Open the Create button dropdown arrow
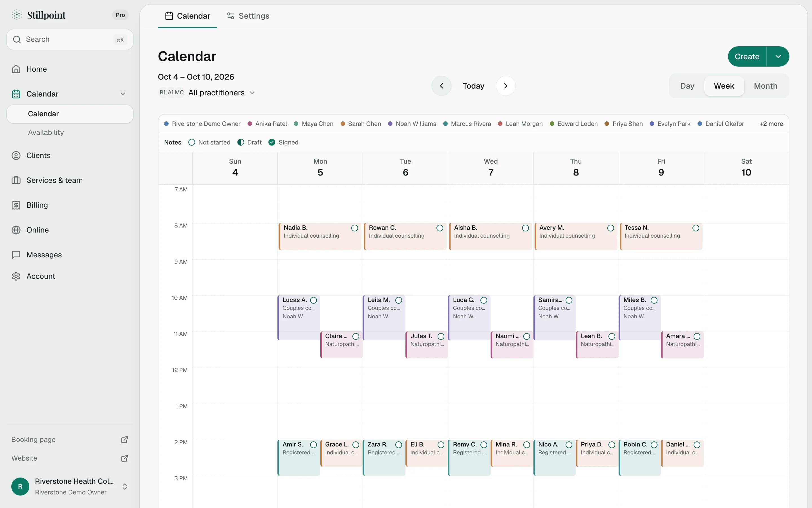The width and height of the screenshot is (812, 508). pos(778,56)
